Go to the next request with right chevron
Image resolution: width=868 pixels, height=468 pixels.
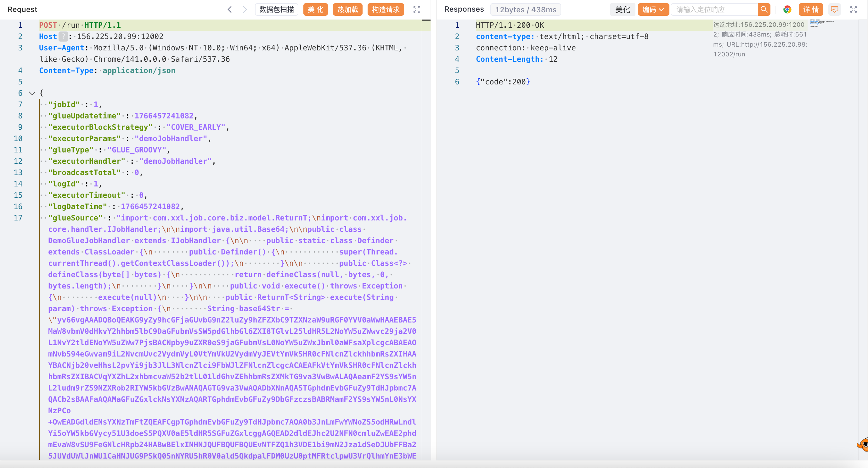[245, 9]
